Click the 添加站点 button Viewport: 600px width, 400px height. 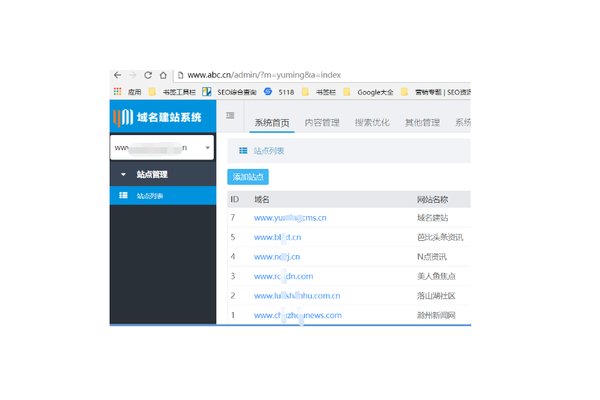tap(248, 177)
